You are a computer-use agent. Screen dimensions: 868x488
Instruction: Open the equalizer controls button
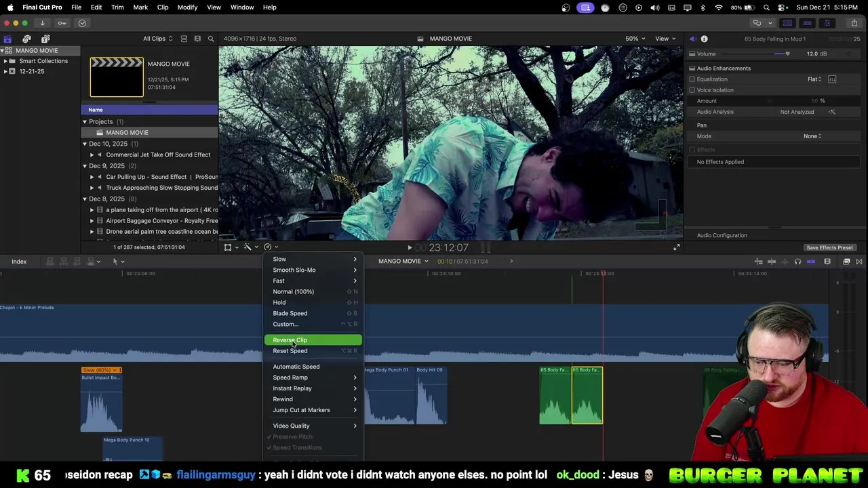click(x=832, y=79)
